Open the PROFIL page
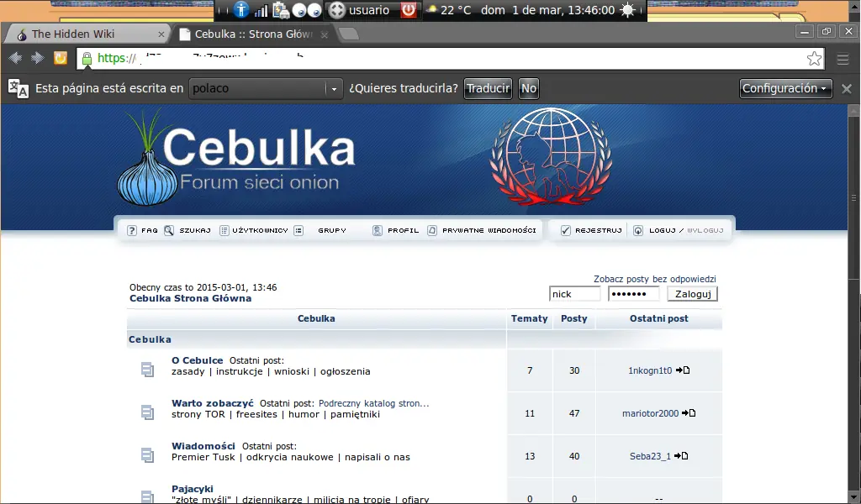This screenshot has height=504, width=861. coord(403,230)
